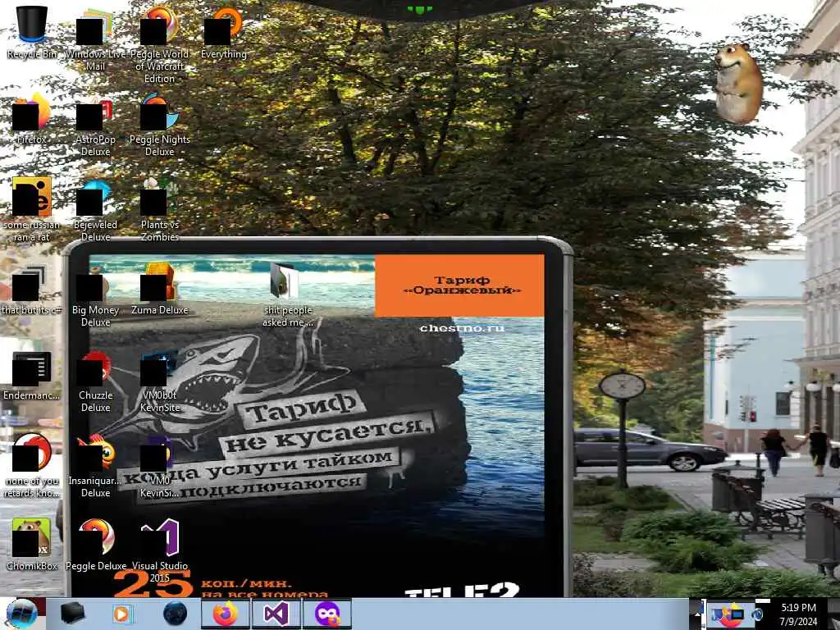This screenshot has width=840, height=630.
Task: Open the black box taskbar pinned icon
Action: pos(72,614)
